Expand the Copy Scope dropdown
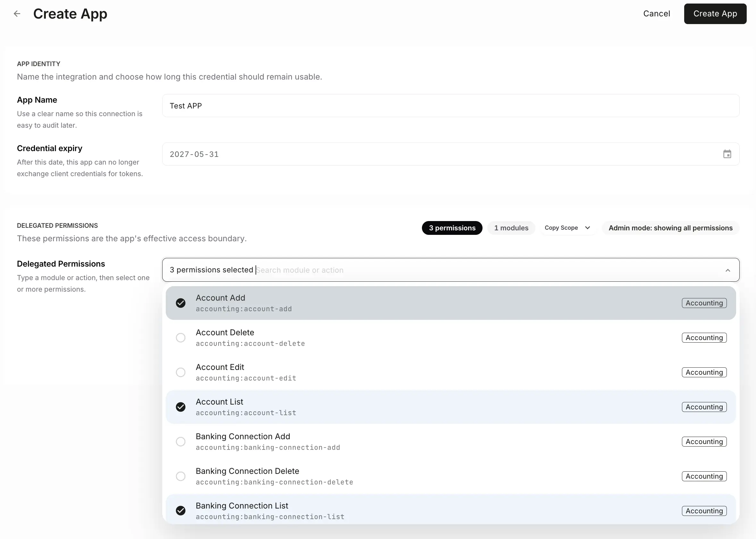The width and height of the screenshot is (756, 539). [x=567, y=228]
